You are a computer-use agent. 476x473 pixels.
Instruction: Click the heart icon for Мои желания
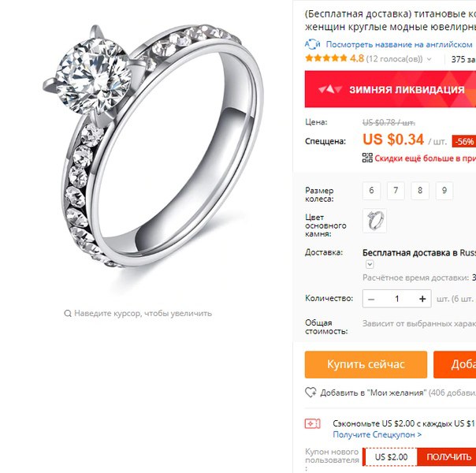(x=311, y=393)
